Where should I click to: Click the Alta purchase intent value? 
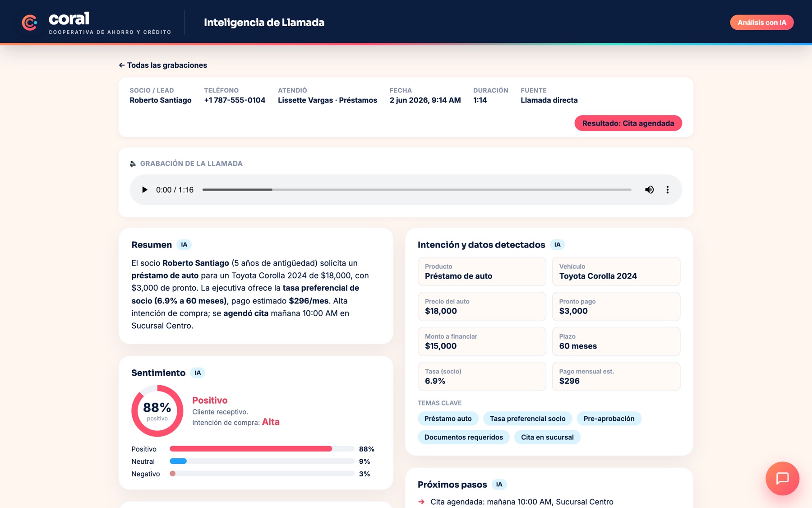[271, 422]
